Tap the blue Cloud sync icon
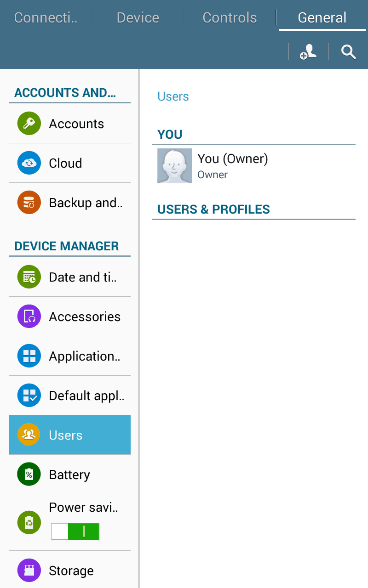This screenshot has height=588, width=368. (x=29, y=163)
